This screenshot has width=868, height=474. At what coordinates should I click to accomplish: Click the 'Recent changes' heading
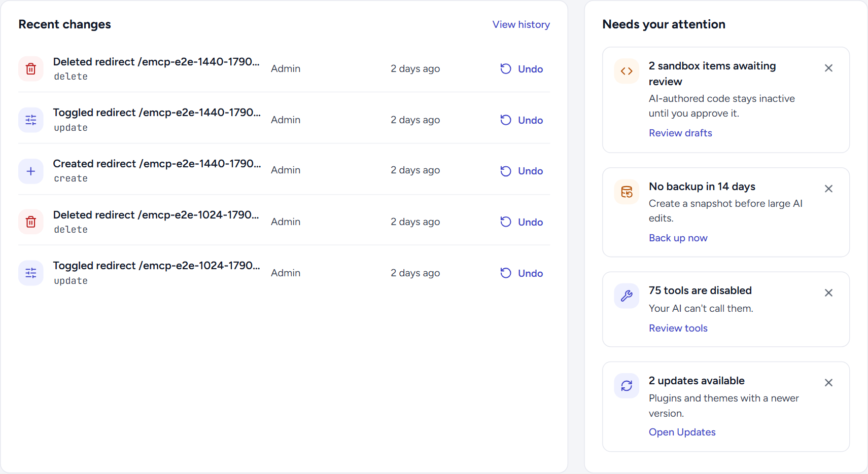click(x=64, y=24)
